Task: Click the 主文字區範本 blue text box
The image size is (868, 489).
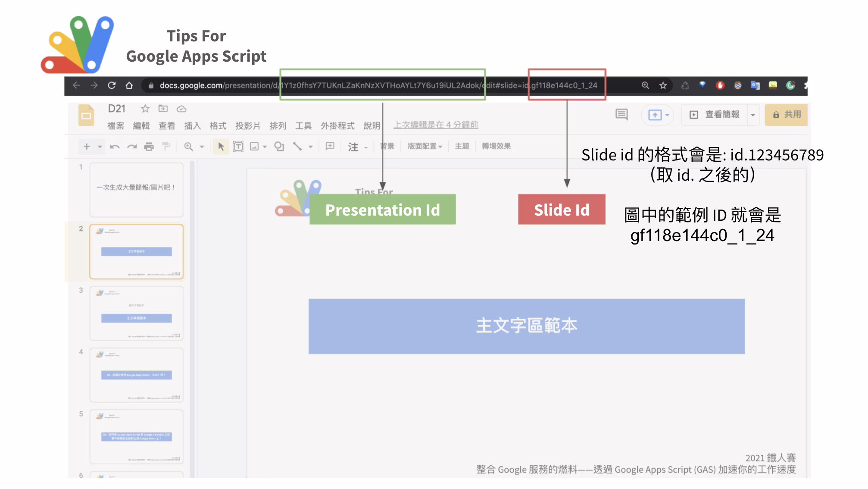Action: (x=526, y=326)
